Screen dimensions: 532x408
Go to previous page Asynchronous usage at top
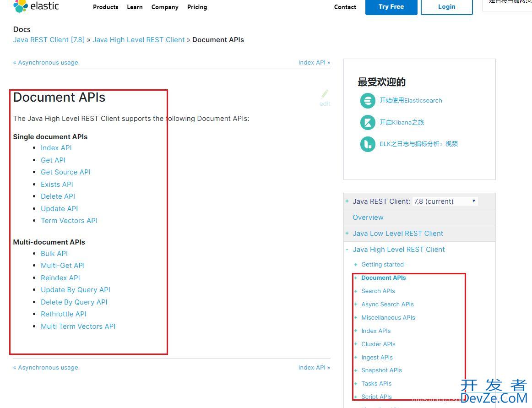coord(45,62)
